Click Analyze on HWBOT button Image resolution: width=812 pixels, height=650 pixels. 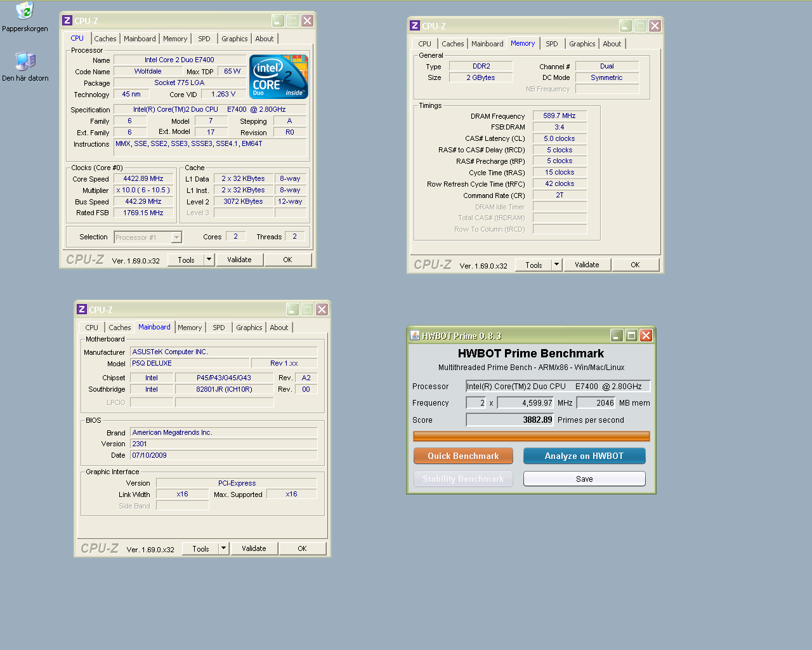click(584, 456)
